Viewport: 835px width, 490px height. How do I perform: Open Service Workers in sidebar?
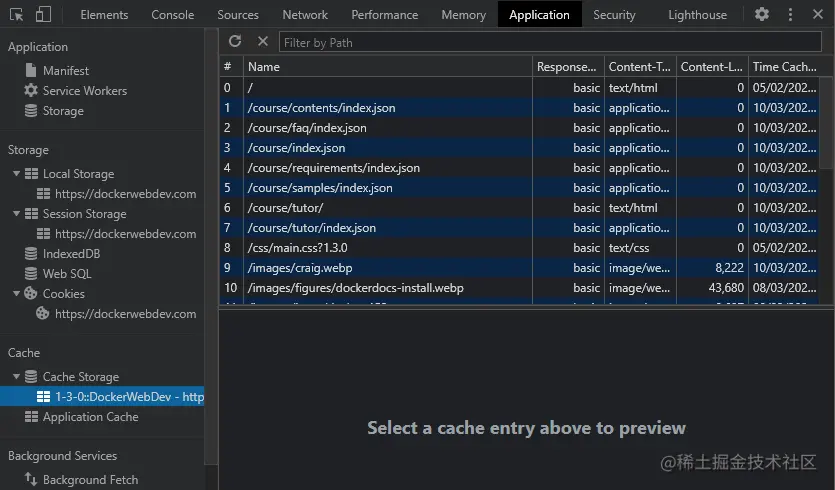(84, 91)
